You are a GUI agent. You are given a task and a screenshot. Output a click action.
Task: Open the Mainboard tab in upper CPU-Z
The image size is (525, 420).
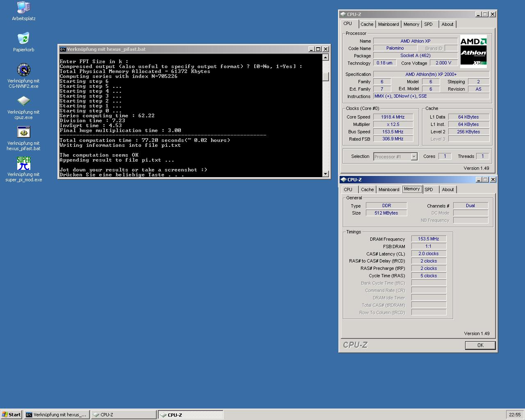[388, 24]
